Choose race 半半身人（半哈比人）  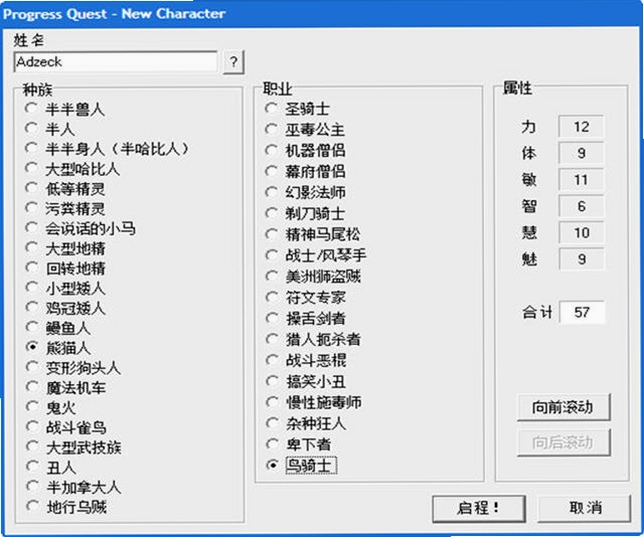pyautogui.click(x=106, y=148)
